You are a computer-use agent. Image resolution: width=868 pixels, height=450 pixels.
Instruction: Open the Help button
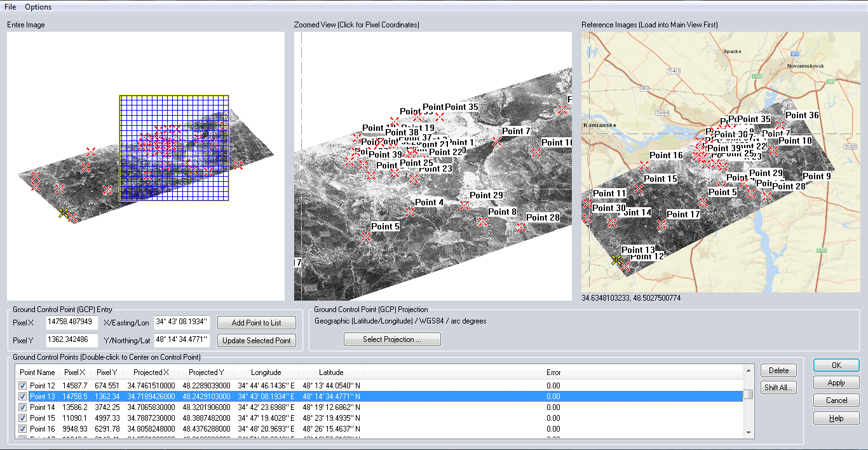coord(836,418)
